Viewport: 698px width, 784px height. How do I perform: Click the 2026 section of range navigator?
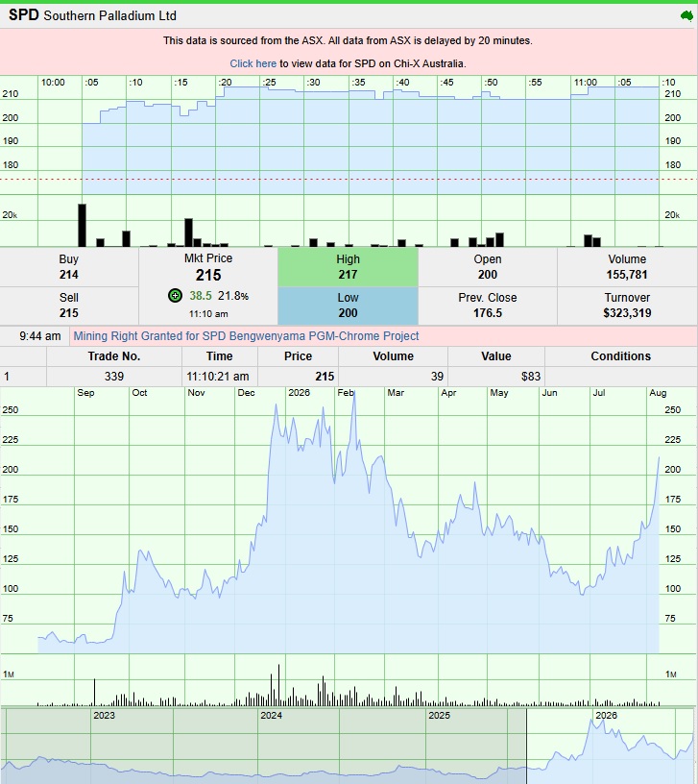pyautogui.click(x=606, y=716)
